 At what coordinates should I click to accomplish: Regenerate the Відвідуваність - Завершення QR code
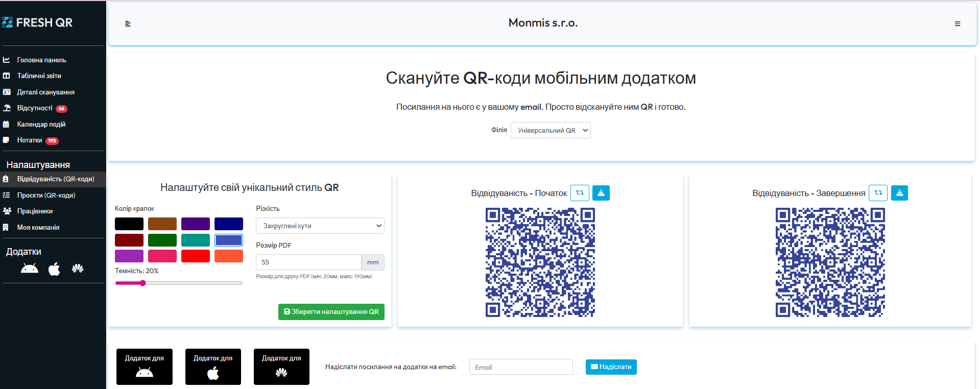tap(878, 193)
